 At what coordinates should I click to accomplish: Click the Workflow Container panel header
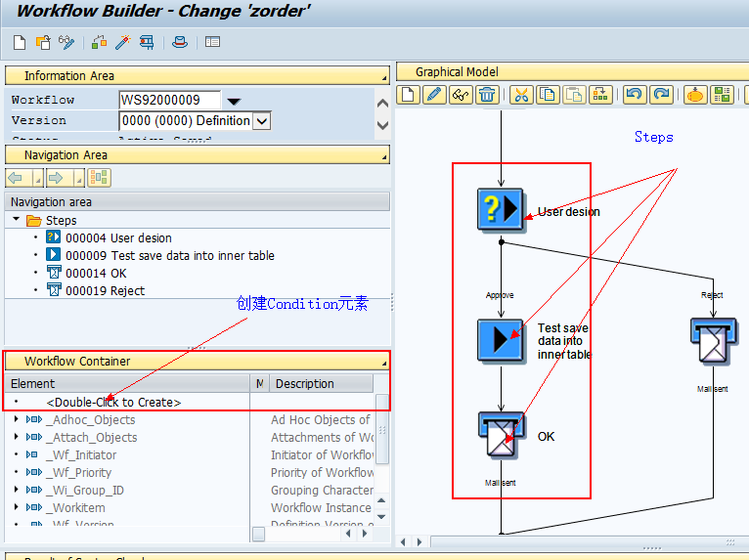tap(198, 362)
